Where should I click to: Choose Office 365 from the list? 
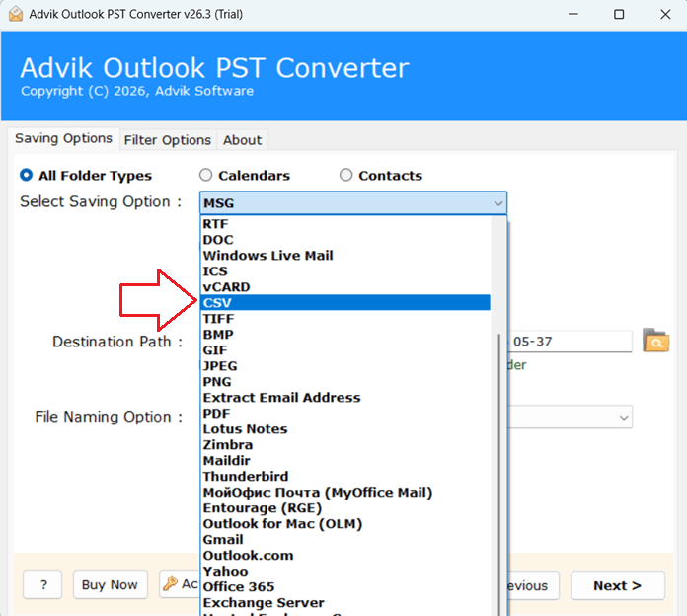(345, 586)
